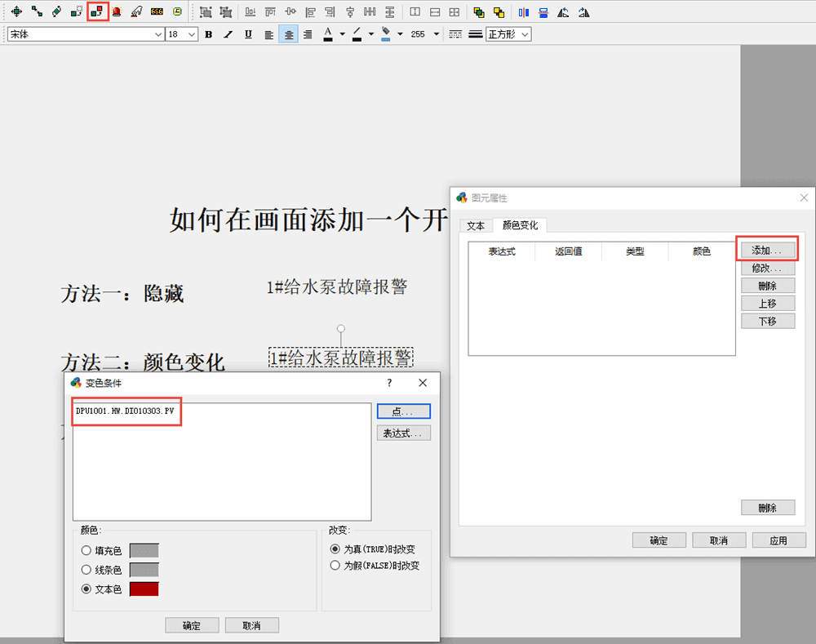Align text to the right

pos(308,35)
